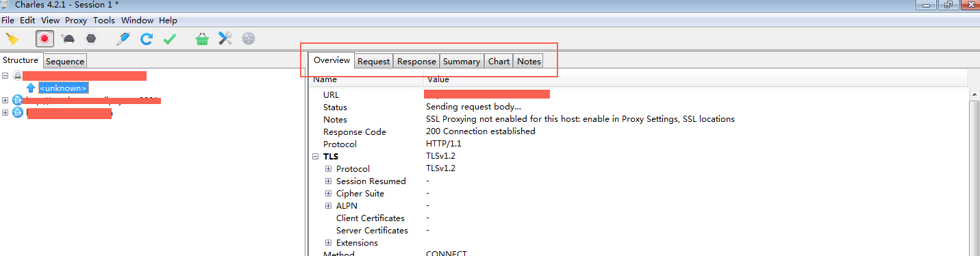Select the Overview tab
The height and width of the screenshot is (256, 980).
point(331,60)
